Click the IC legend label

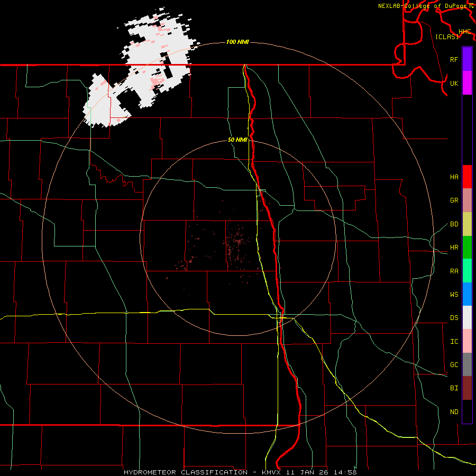click(x=454, y=342)
